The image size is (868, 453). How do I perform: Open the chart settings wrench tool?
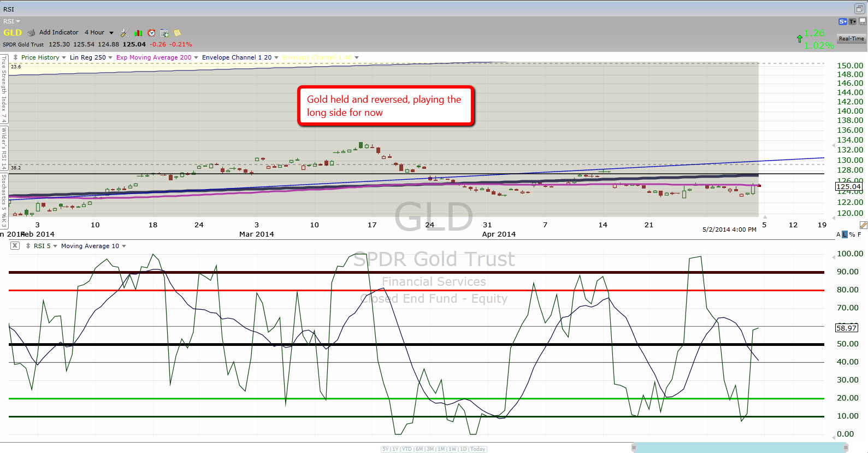pyautogui.click(x=125, y=33)
